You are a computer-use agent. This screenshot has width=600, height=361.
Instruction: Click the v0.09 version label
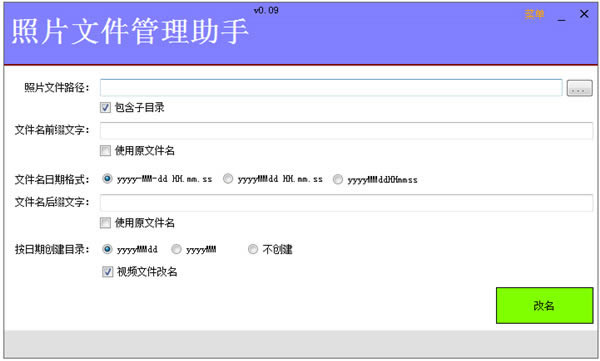[266, 11]
